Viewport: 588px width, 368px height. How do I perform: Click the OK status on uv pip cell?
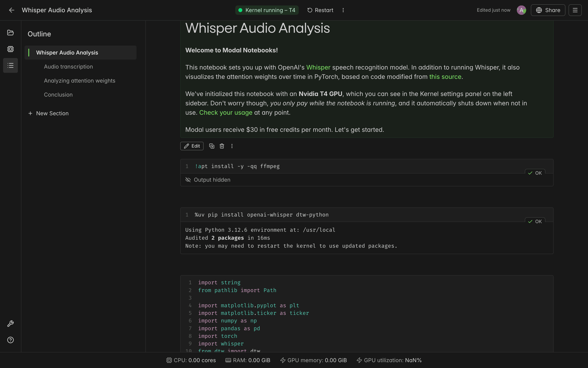pos(535,221)
